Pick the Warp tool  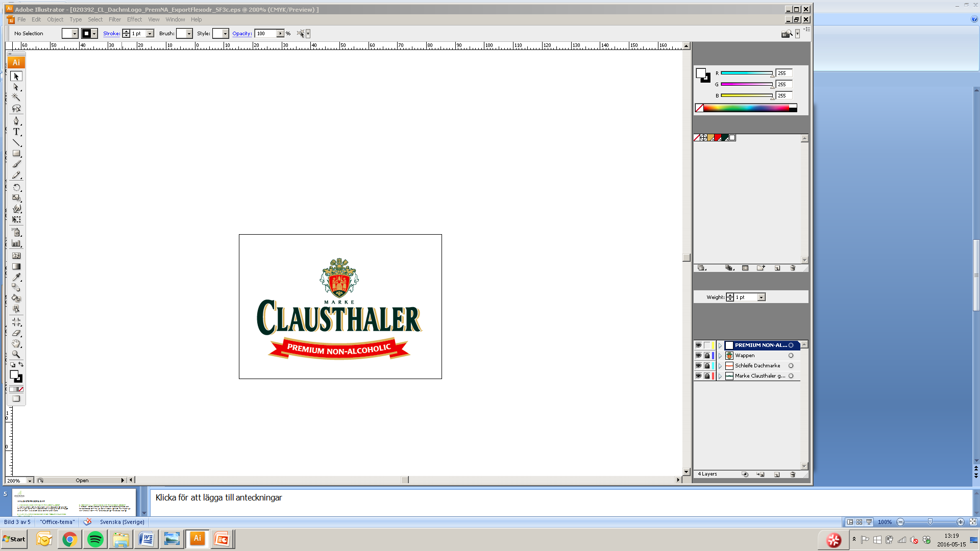pos(16,209)
